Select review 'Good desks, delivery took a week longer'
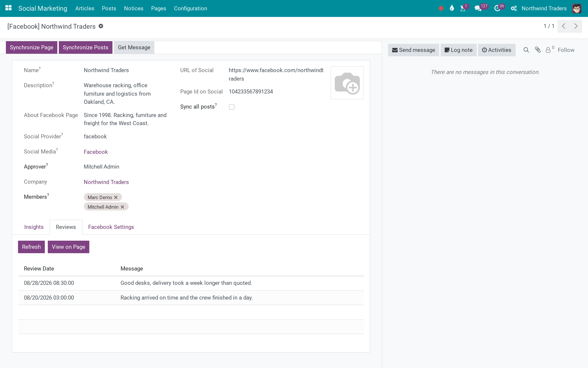The width and height of the screenshot is (588, 368). click(186, 283)
